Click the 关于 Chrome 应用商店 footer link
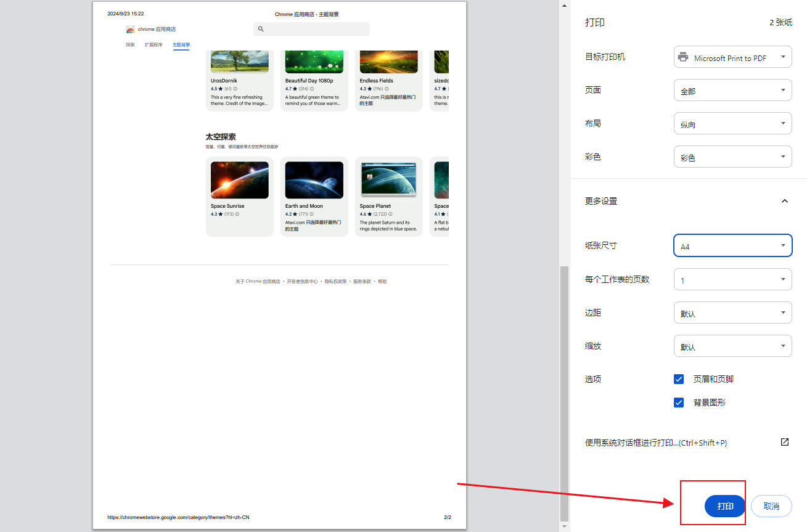Viewport: 807px width, 532px height. pyautogui.click(x=258, y=282)
